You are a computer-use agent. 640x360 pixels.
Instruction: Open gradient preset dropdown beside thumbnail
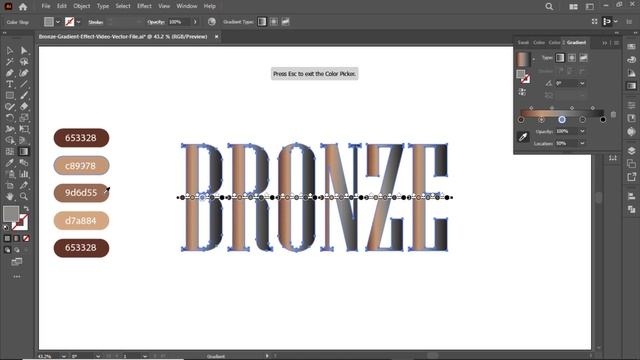(x=533, y=60)
